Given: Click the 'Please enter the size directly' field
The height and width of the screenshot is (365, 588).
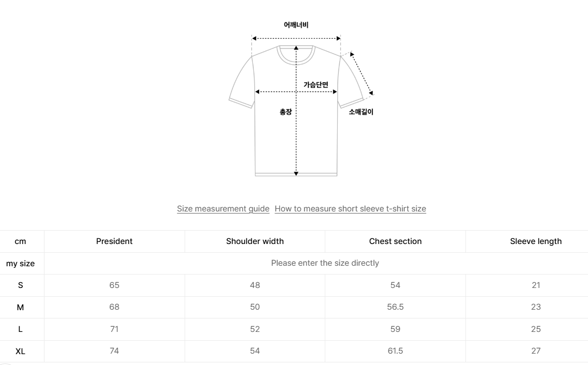Looking at the screenshot, I should pos(325,263).
